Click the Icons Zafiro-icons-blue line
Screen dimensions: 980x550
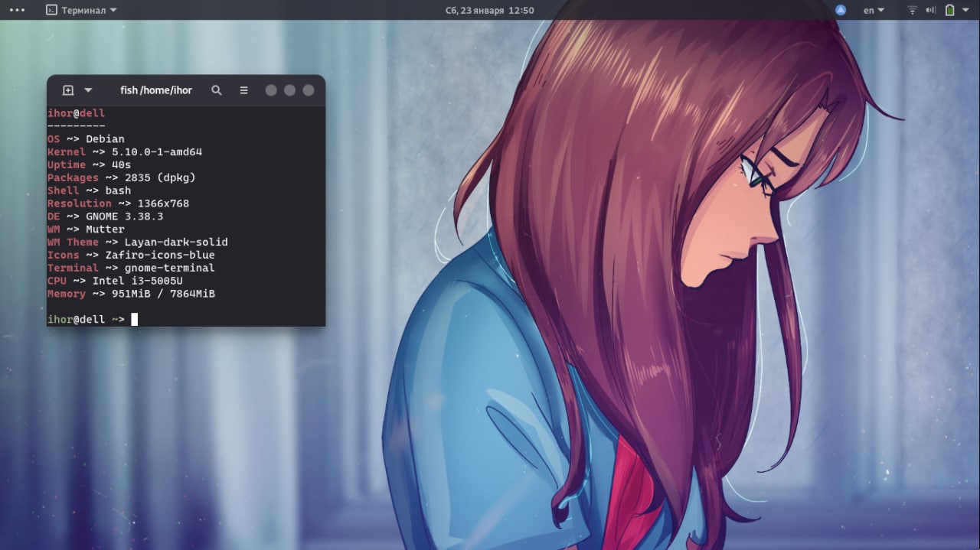131,255
